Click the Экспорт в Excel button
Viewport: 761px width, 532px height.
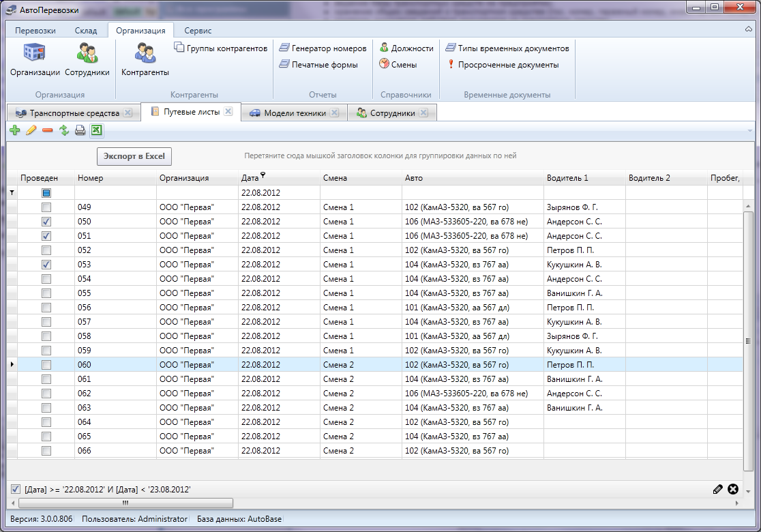click(134, 156)
